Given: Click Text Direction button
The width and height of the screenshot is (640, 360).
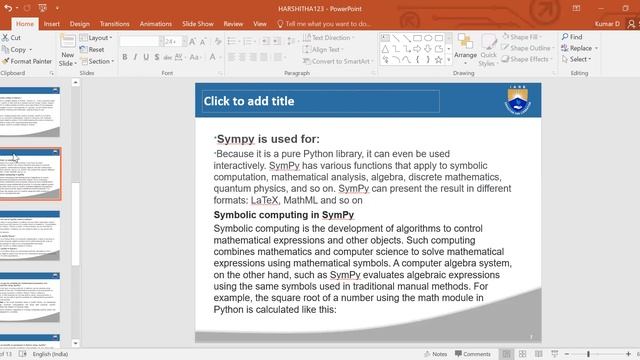Looking at the screenshot, I should tap(329, 38).
